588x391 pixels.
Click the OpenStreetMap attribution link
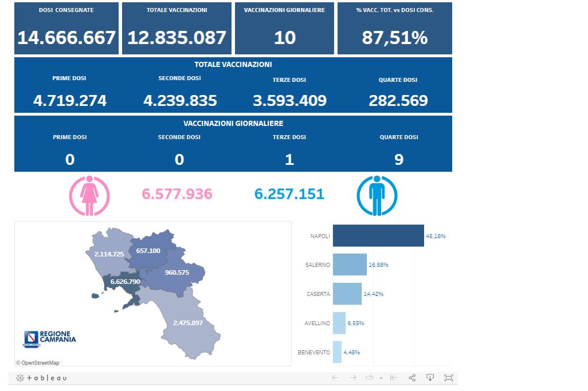click(x=37, y=362)
